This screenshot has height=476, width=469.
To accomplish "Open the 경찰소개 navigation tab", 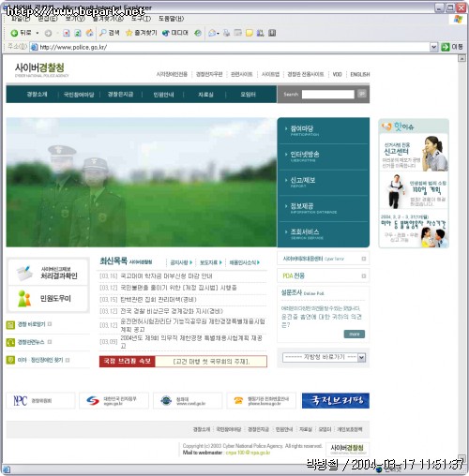I will (x=37, y=95).
